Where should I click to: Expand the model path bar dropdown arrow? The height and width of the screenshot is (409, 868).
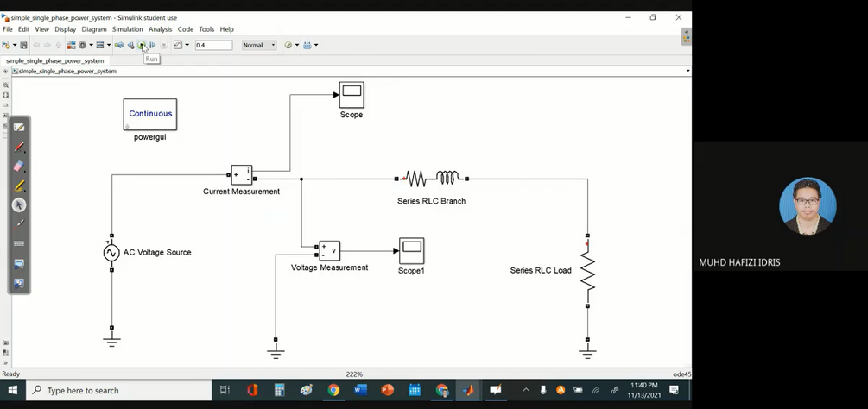[x=688, y=71]
